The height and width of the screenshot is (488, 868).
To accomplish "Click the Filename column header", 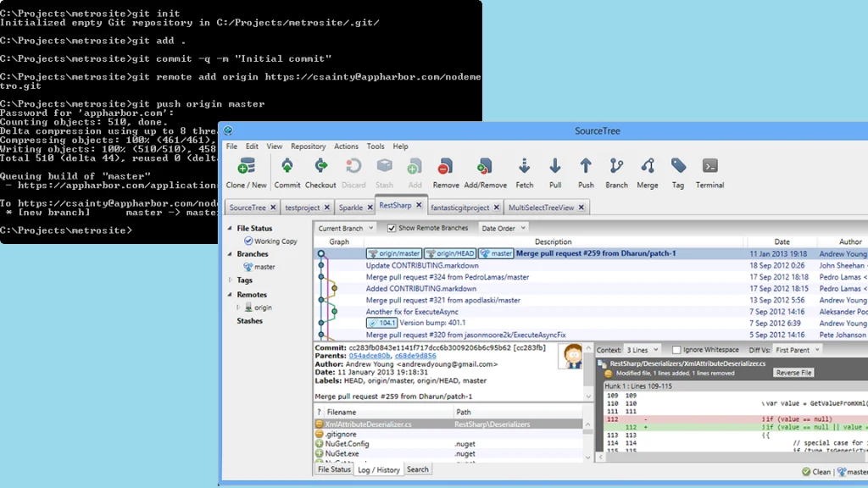I will (x=341, y=413).
